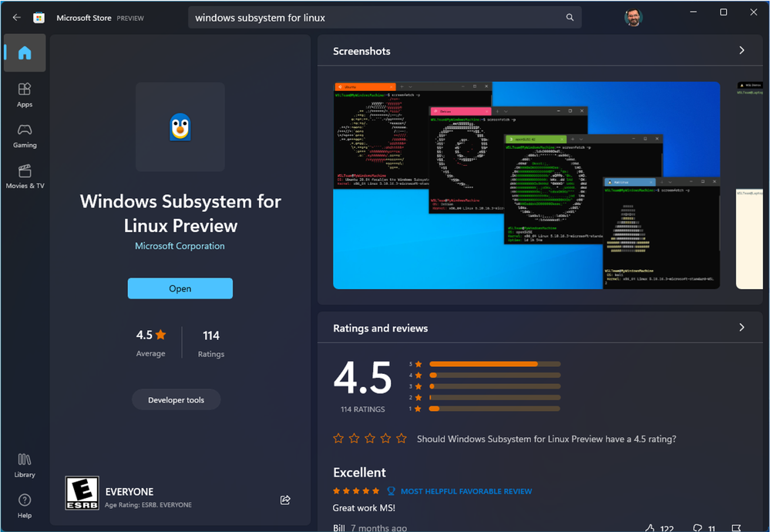Click the 114 Ratings count
770x532 pixels.
click(211, 343)
